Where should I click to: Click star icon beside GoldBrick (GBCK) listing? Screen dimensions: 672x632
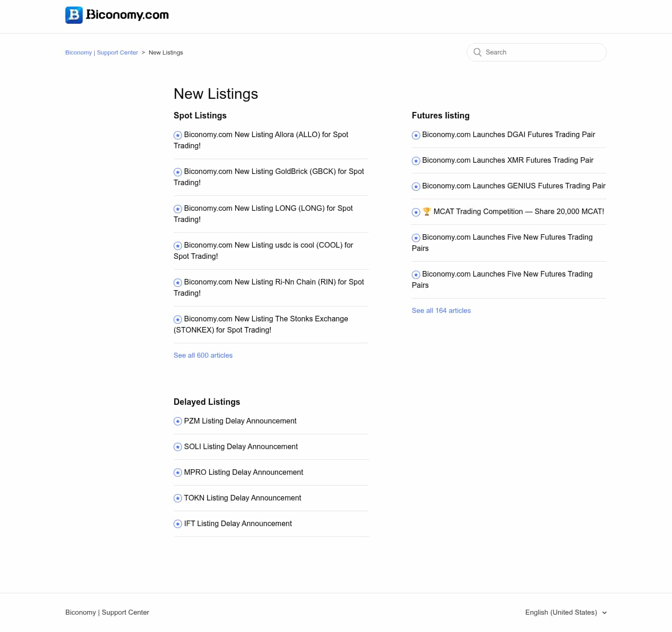click(178, 172)
